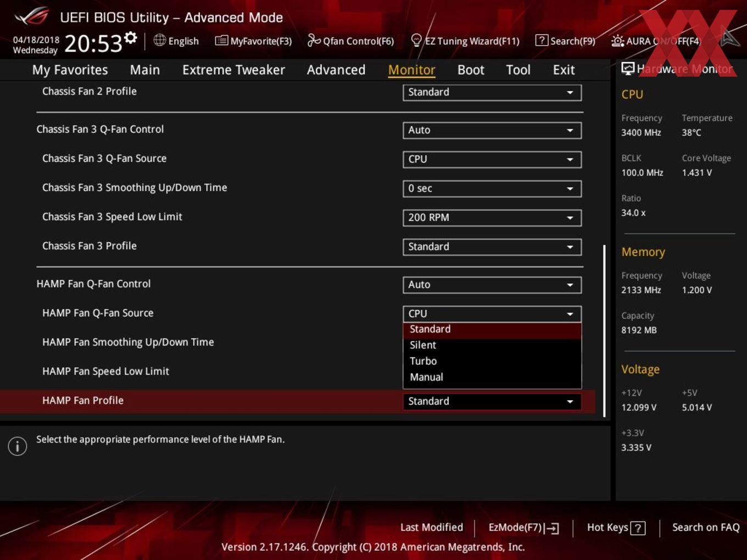Click the Search question mark icon
747x560 pixels.
[542, 41]
